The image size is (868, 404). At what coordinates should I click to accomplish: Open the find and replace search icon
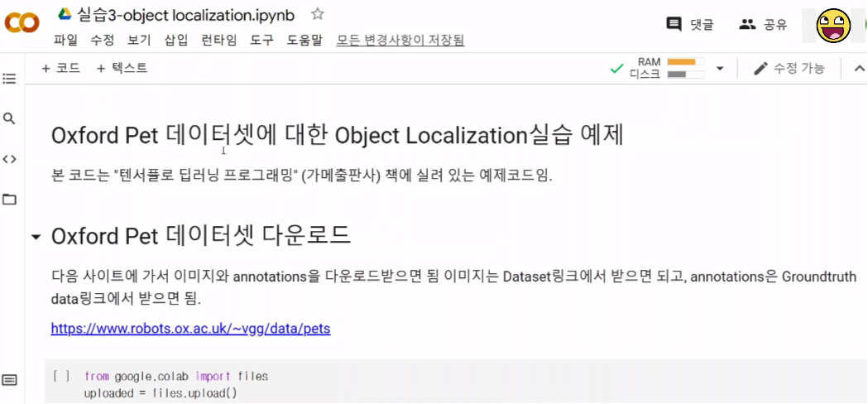[9, 118]
